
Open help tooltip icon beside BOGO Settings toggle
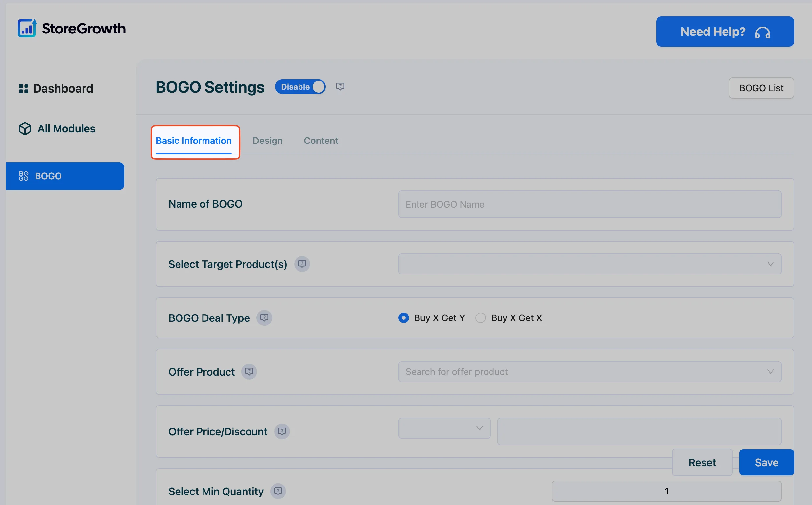[340, 86]
